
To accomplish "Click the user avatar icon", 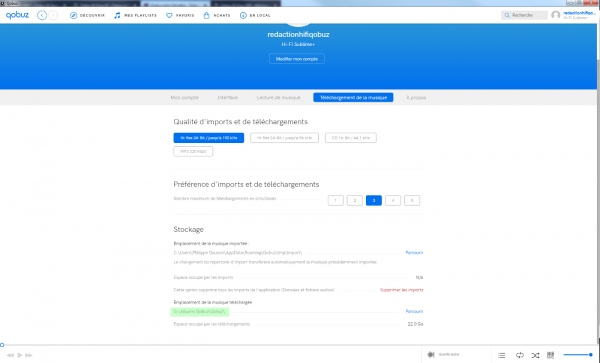I will coord(556,15).
